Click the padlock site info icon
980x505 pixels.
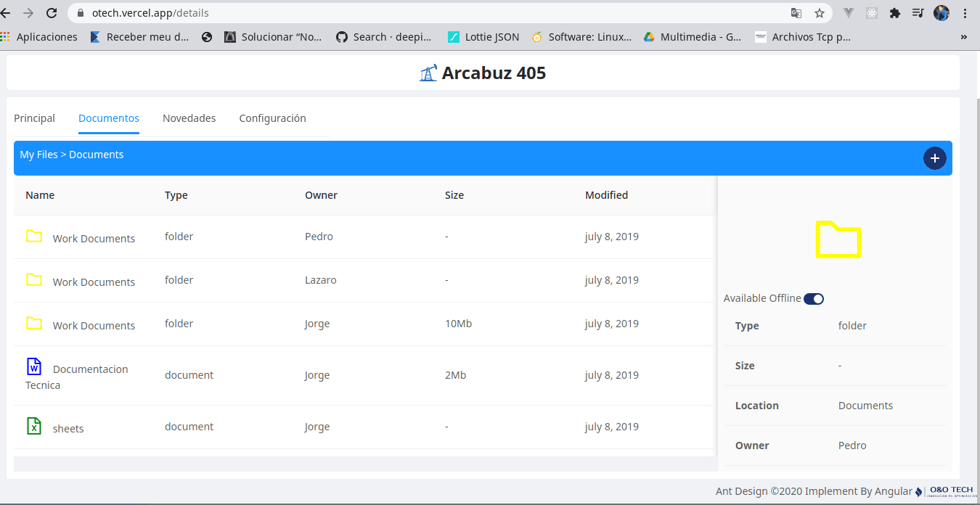pos(81,13)
